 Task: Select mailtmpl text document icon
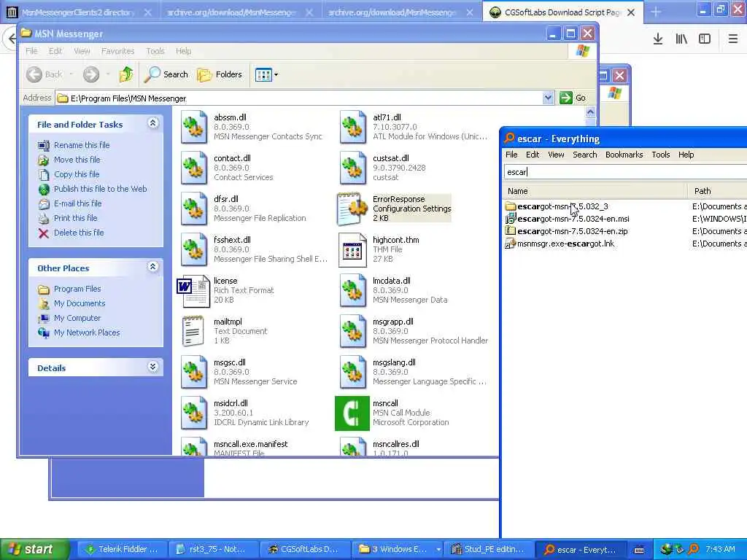tap(193, 332)
